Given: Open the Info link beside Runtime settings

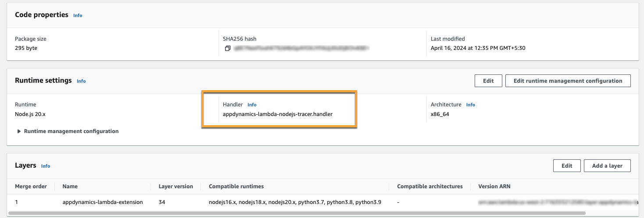Looking at the screenshot, I should click(x=81, y=81).
